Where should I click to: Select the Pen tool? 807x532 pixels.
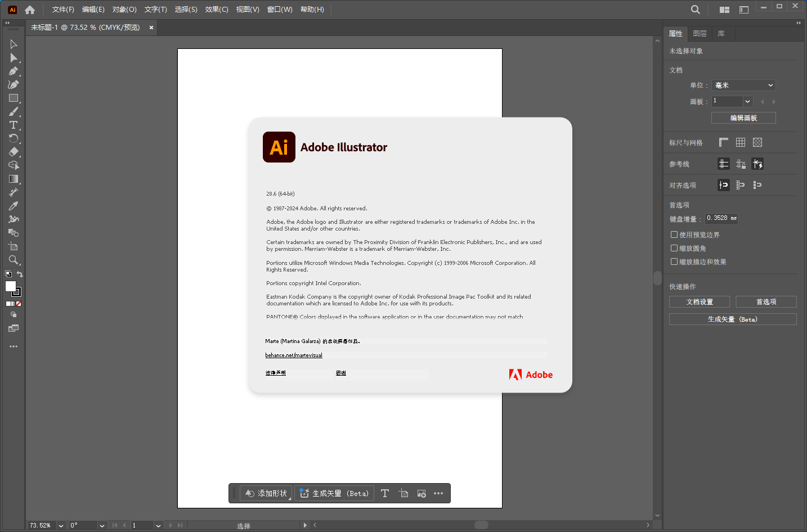tap(14, 71)
